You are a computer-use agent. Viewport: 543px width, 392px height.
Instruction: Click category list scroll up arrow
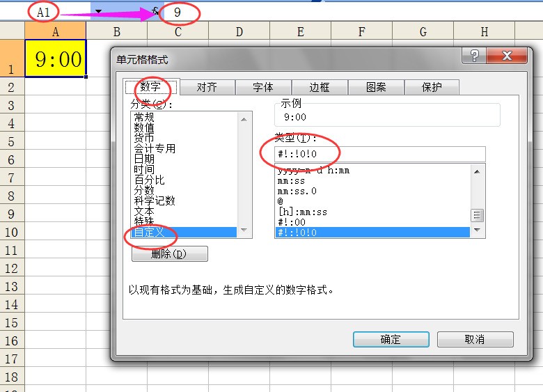click(244, 119)
